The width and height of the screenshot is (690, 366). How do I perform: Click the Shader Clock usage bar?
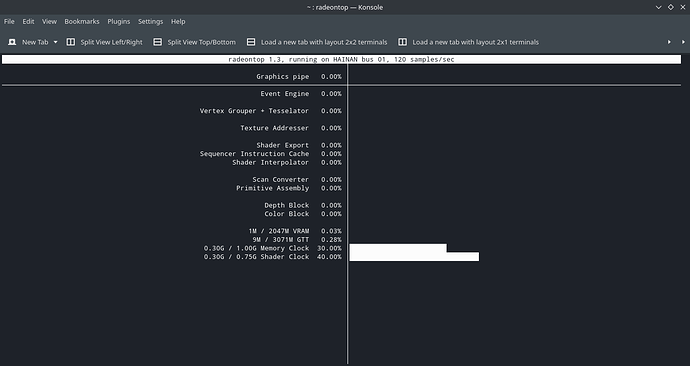(414, 257)
